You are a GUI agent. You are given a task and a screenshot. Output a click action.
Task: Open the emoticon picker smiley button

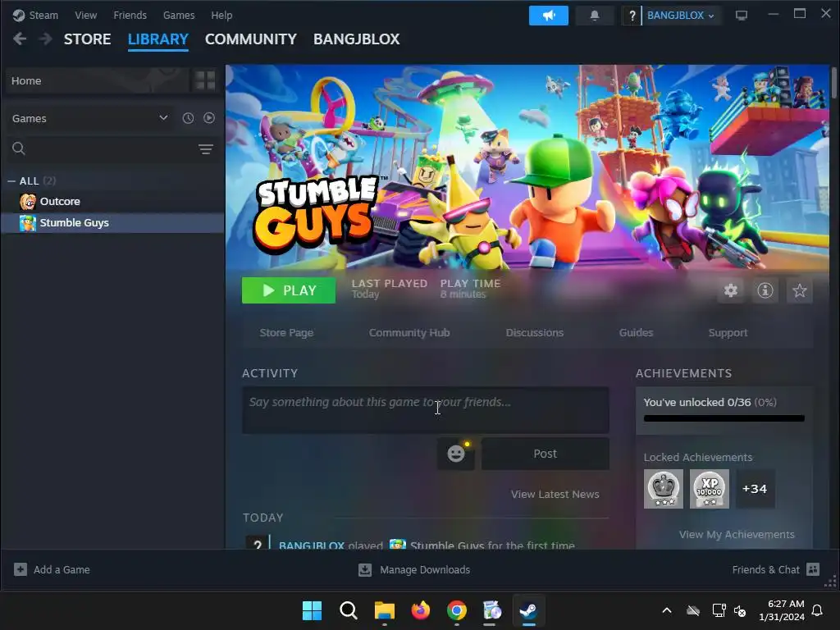456,454
